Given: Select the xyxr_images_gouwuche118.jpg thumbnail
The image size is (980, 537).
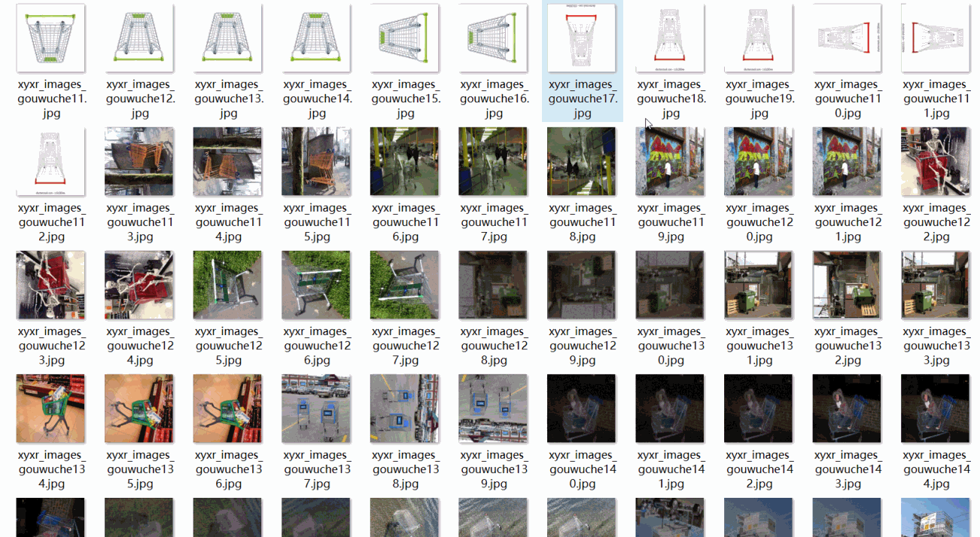Looking at the screenshot, I should [582, 161].
